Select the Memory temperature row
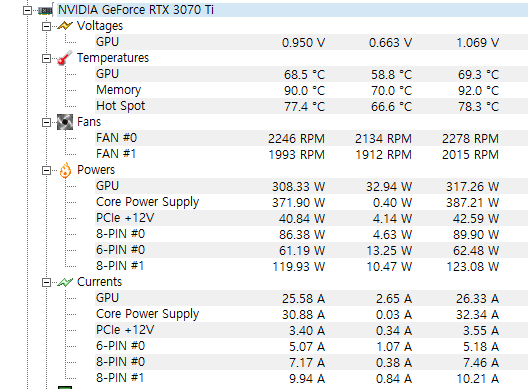The width and height of the screenshot is (528, 389). [311, 90]
